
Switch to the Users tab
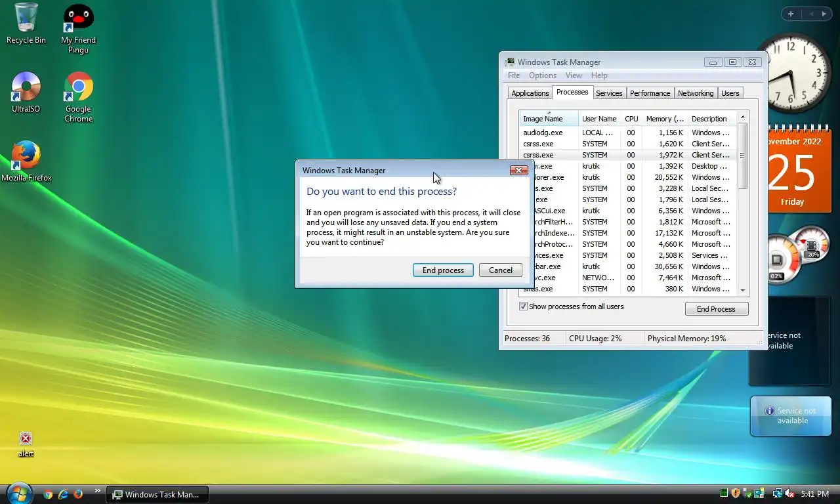[730, 93]
